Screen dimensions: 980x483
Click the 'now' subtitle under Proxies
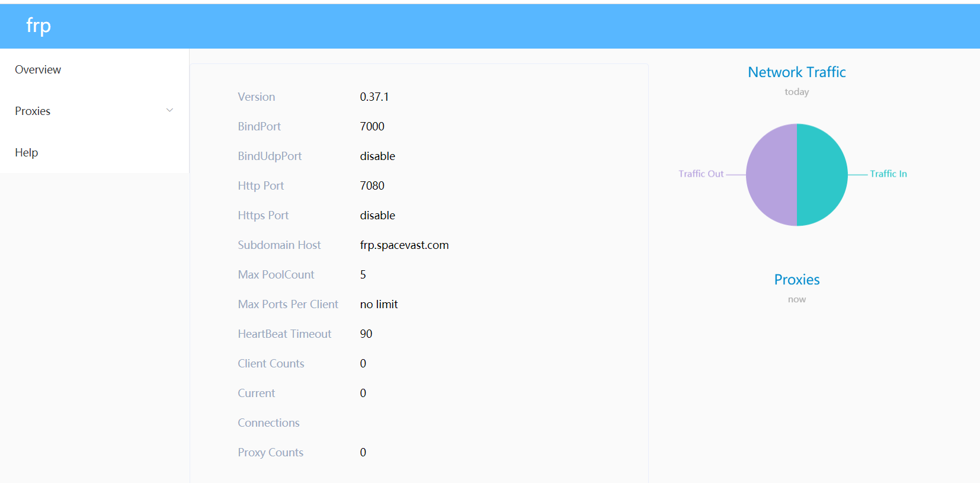tap(797, 299)
